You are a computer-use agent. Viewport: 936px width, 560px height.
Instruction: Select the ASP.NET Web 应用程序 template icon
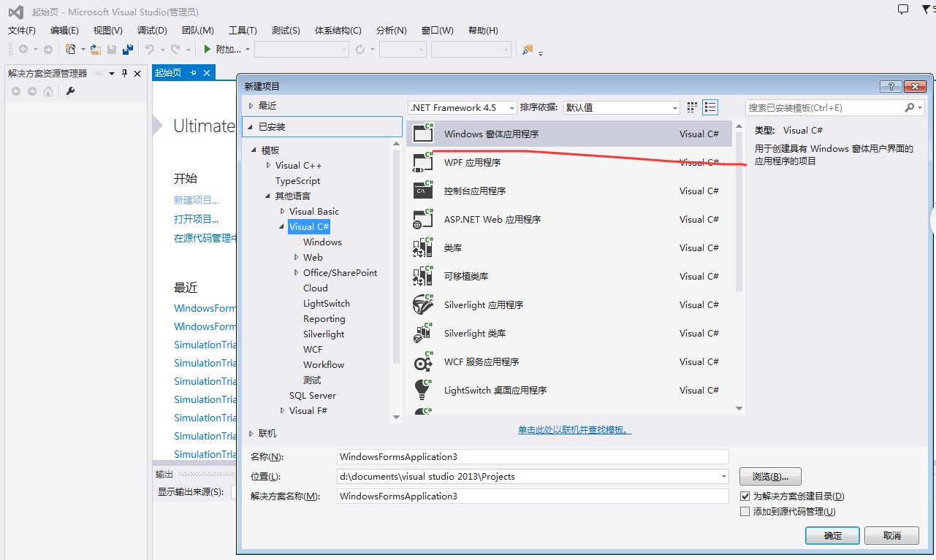pyautogui.click(x=422, y=218)
